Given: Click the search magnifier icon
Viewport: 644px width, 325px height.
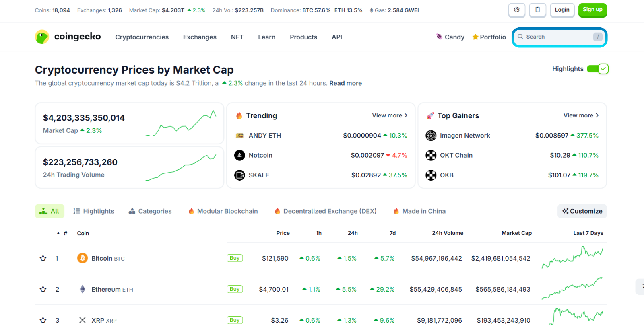Looking at the screenshot, I should coord(520,37).
